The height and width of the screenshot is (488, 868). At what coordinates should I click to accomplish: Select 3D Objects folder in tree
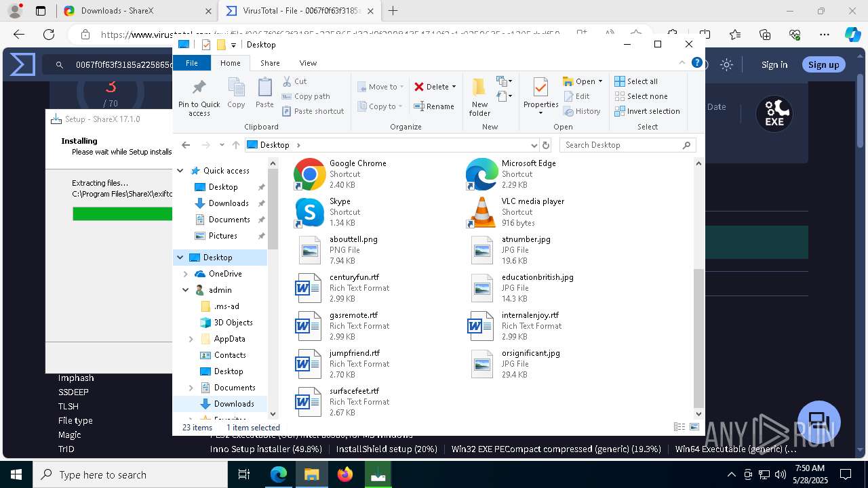point(233,323)
